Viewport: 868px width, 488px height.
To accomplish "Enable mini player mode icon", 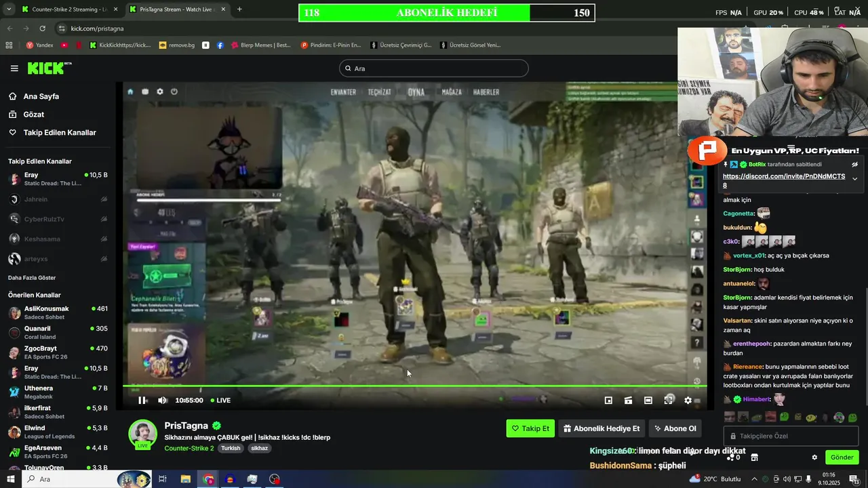I will [x=608, y=401].
